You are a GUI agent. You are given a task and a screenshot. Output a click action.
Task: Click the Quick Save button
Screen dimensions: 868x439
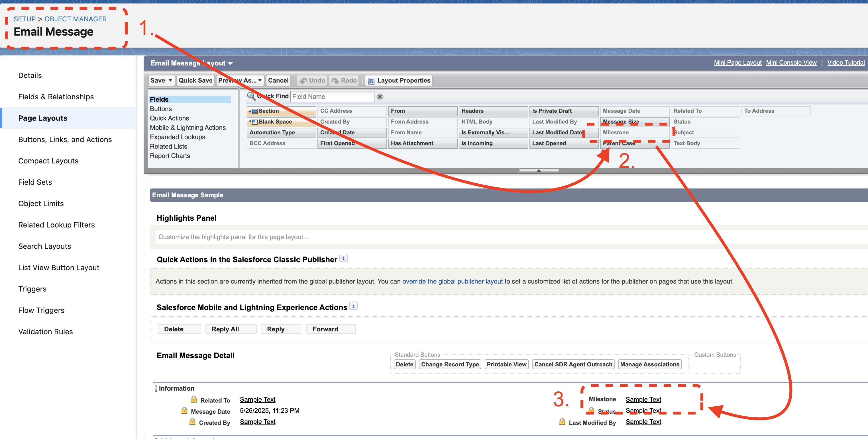(195, 81)
